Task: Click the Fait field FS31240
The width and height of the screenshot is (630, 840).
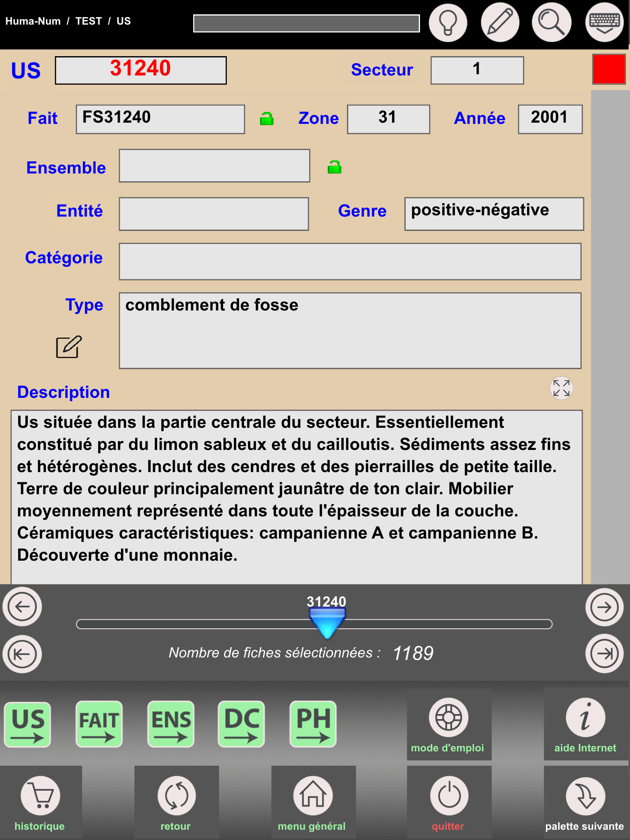Action: [x=160, y=119]
